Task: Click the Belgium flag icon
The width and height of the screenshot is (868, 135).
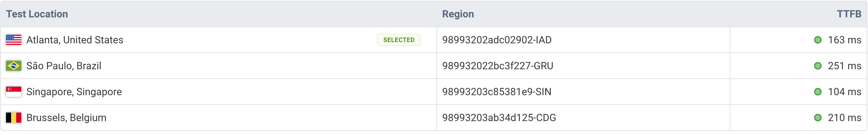Action: point(13,118)
